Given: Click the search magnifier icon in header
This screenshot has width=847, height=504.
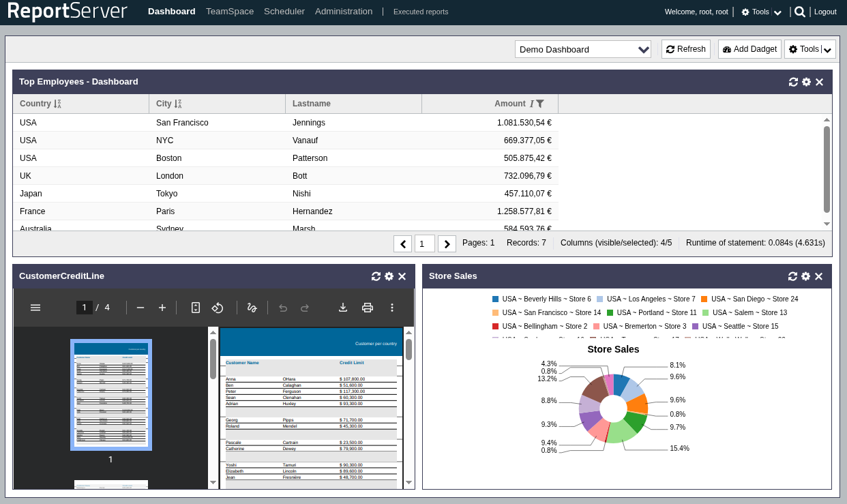Looking at the screenshot, I should pos(800,12).
